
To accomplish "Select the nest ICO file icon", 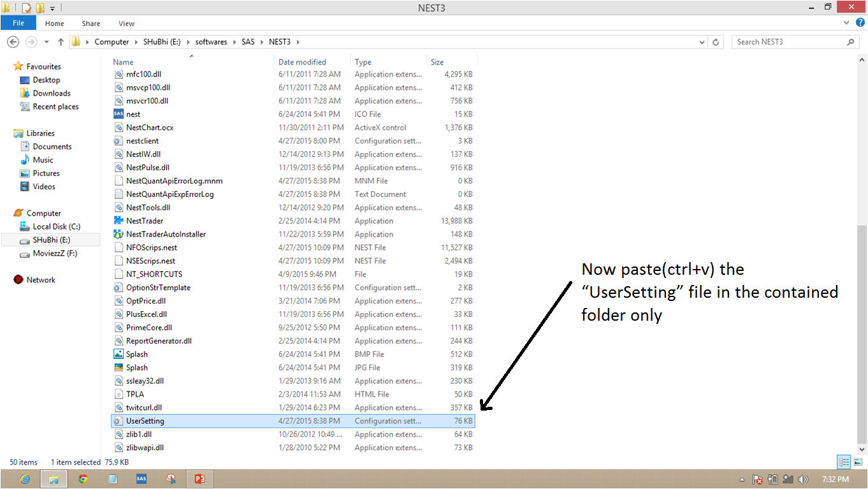I will click(118, 114).
